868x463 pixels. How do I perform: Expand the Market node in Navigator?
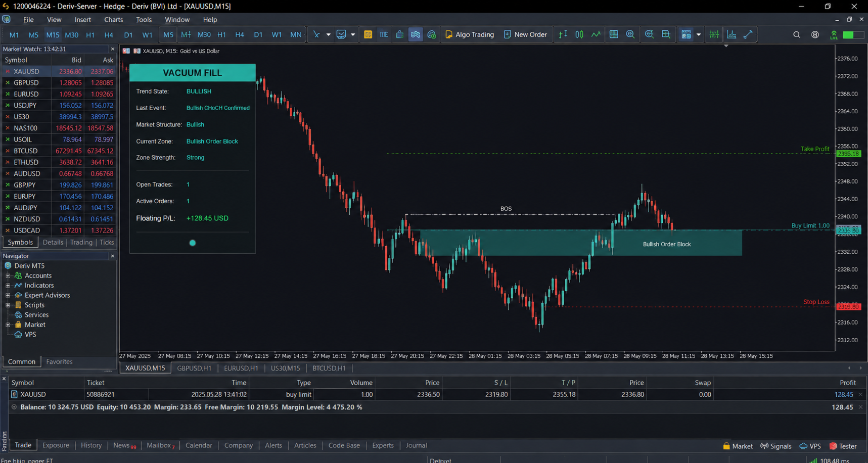click(8, 325)
